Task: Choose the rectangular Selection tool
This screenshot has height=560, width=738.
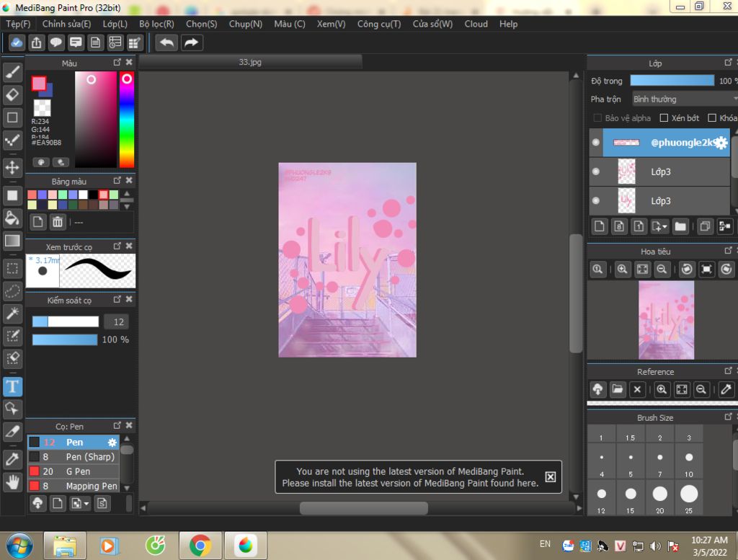Action: coord(13,268)
